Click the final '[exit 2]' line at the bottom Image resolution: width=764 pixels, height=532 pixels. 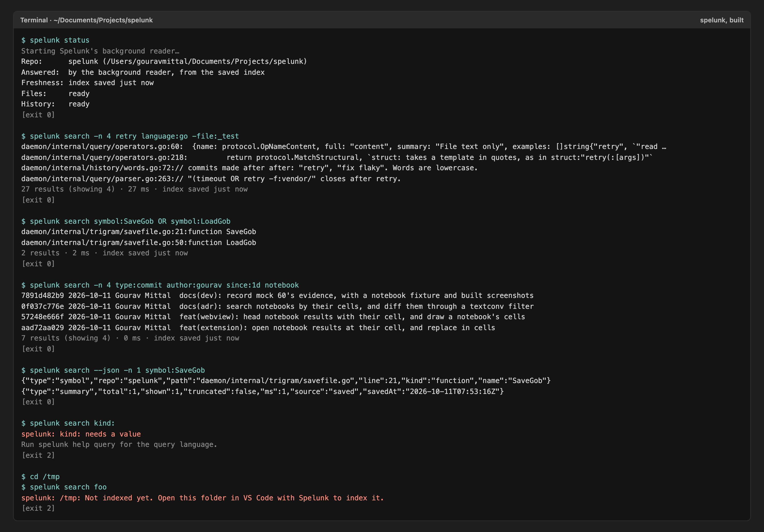point(38,508)
